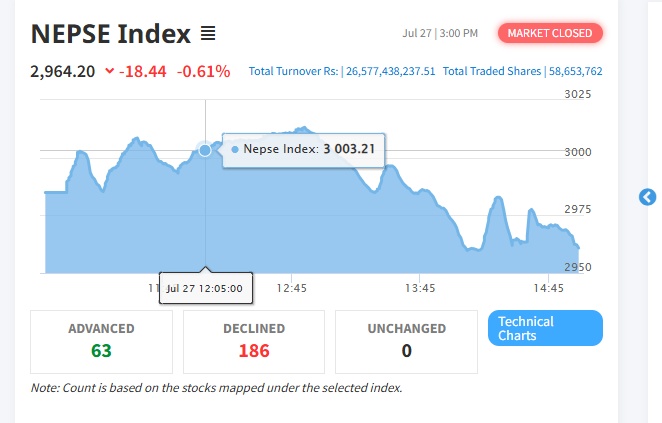
Task: Click the 13:45 time axis label
Action: 420,288
